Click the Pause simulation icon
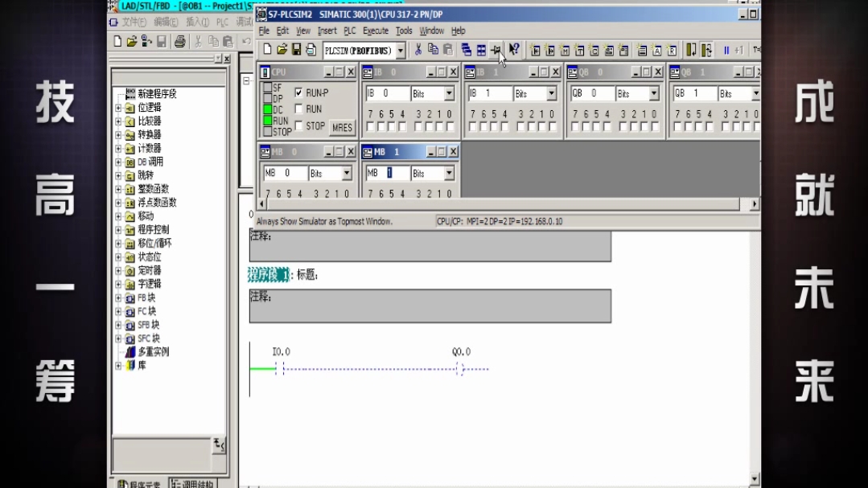This screenshot has width=868, height=488. point(726,51)
